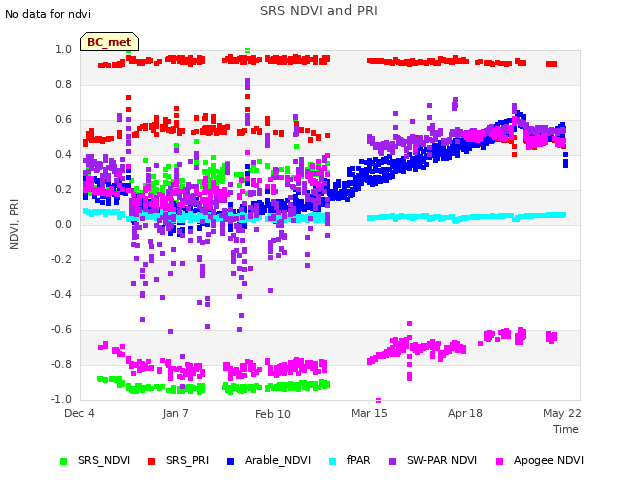
Task: Click the BC_met label tag
Action: pyautogui.click(x=109, y=42)
